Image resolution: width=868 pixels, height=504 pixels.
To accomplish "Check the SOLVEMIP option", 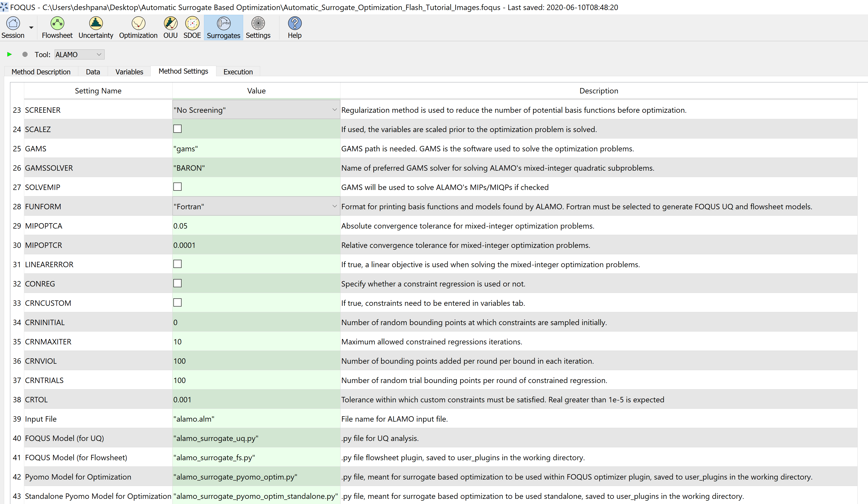I will coord(177,187).
